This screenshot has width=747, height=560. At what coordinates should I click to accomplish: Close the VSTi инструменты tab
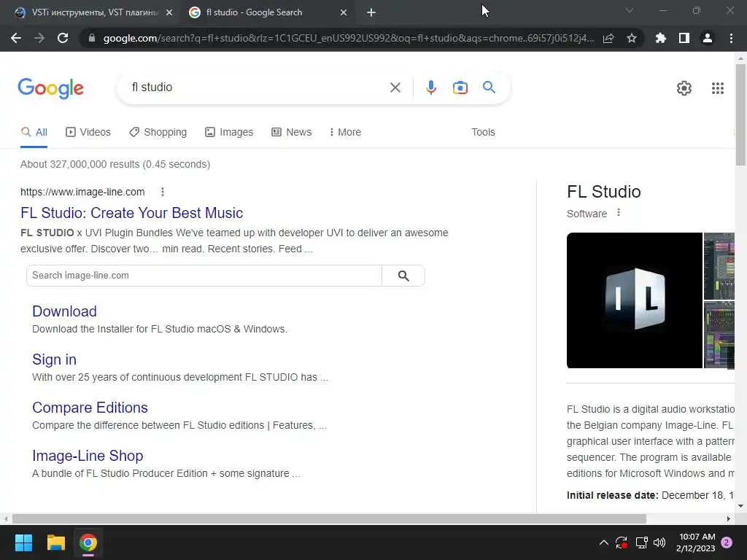(x=169, y=12)
